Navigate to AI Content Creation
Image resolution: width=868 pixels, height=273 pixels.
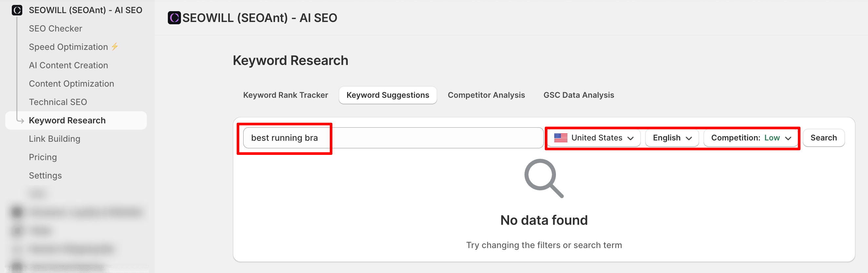click(x=69, y=65)
